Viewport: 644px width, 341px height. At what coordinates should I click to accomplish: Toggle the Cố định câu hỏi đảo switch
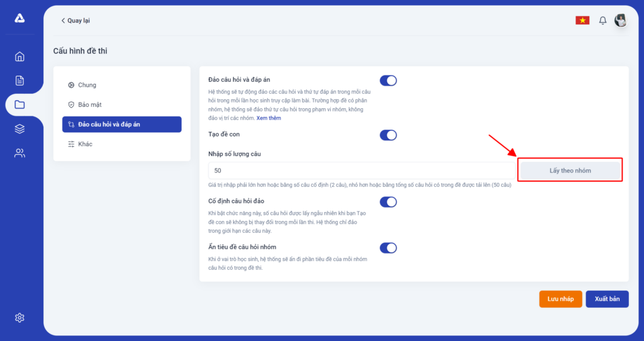point(388,202)
